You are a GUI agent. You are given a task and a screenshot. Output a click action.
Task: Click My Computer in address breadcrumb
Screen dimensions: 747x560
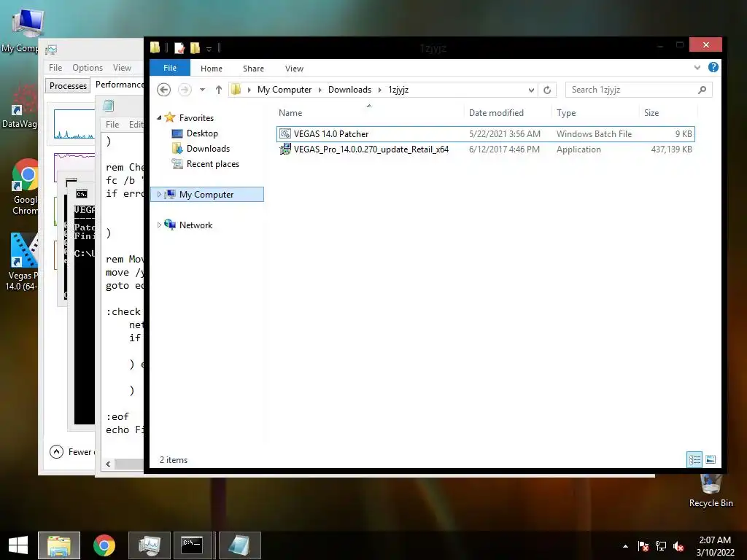[285, 90]
